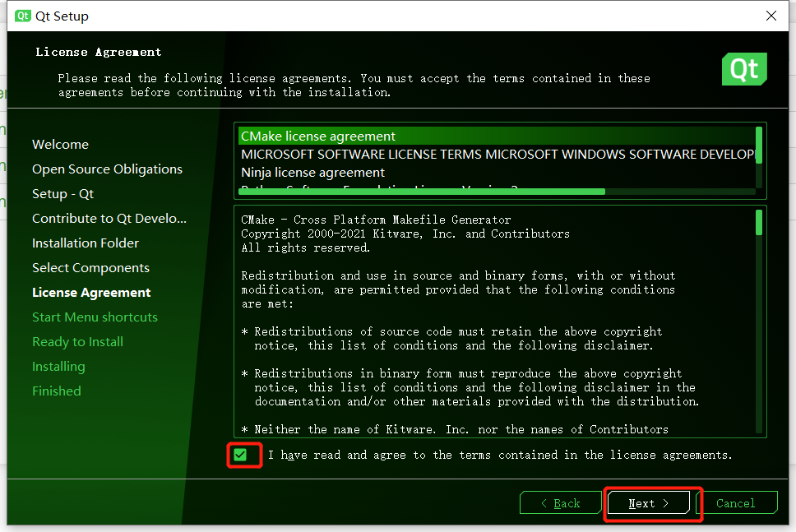The height and width of the screenshot is (532, 796).
Task: Click the Finished step
Action: click(x=57, y=391)
